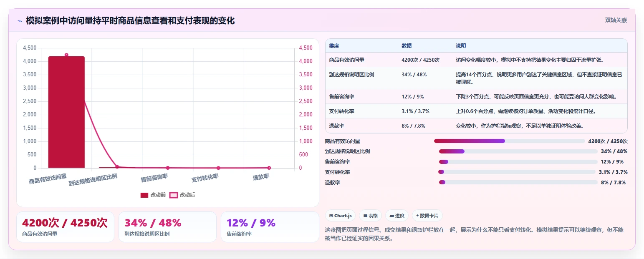This screenshot has height=259, width=644.
Task: Click the 双轴关联 label at top right
Action: [x=616, y=20]
